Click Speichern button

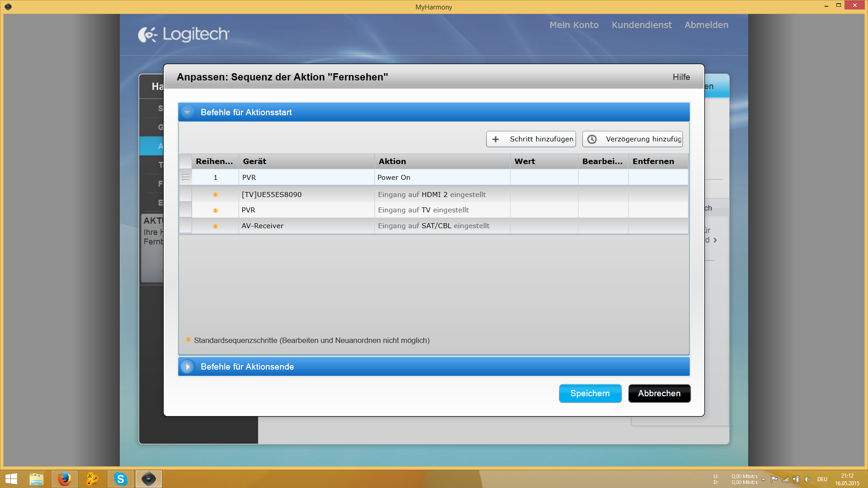(590, 394)
